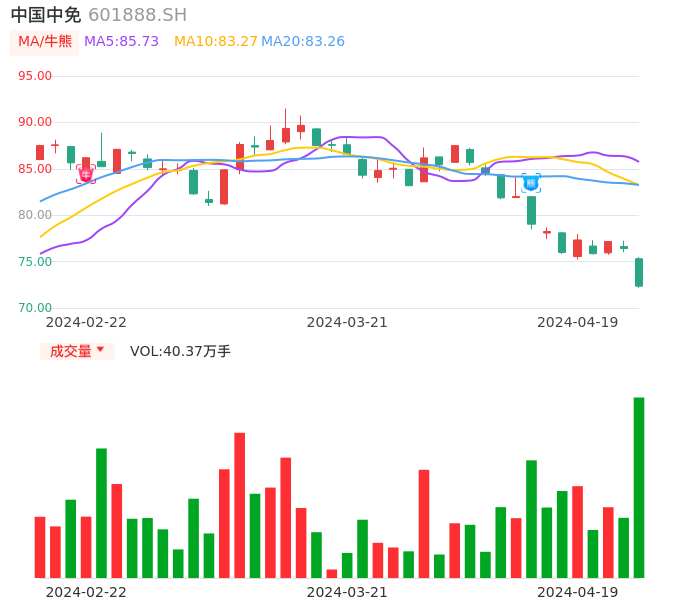Toggle the MA/牛熊 indicator button
This screenshot has width=686, height=606.
[x=44, y=42]
